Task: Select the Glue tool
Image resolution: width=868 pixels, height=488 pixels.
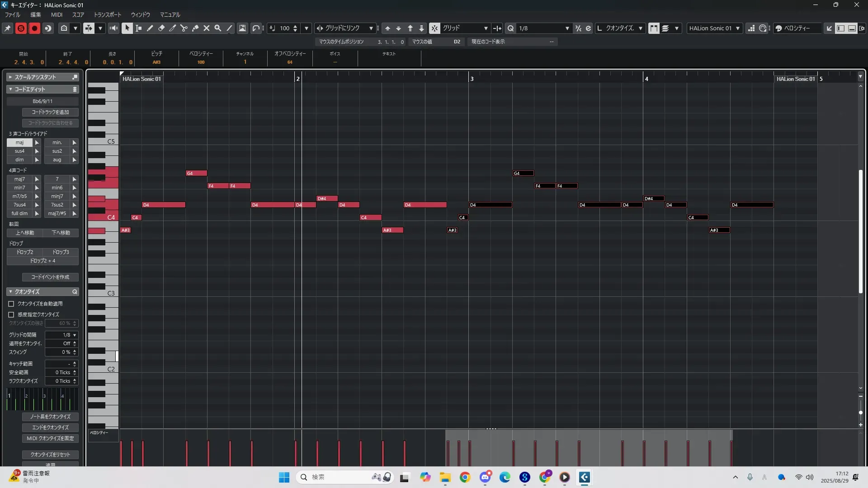Action: point(195,28)
